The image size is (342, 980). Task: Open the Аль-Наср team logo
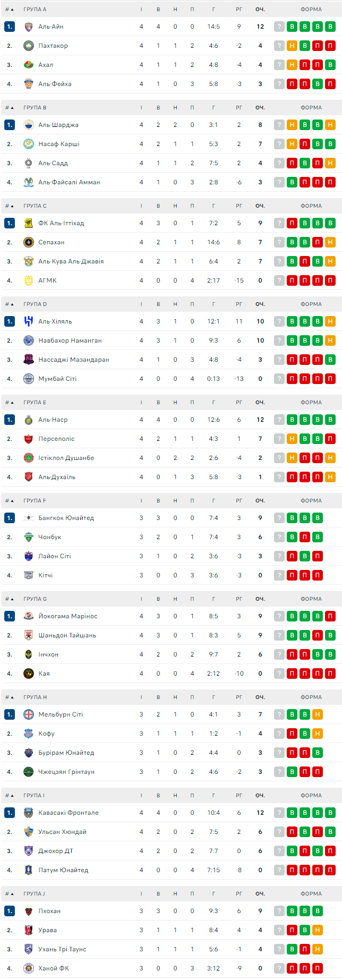pos(29,420)
